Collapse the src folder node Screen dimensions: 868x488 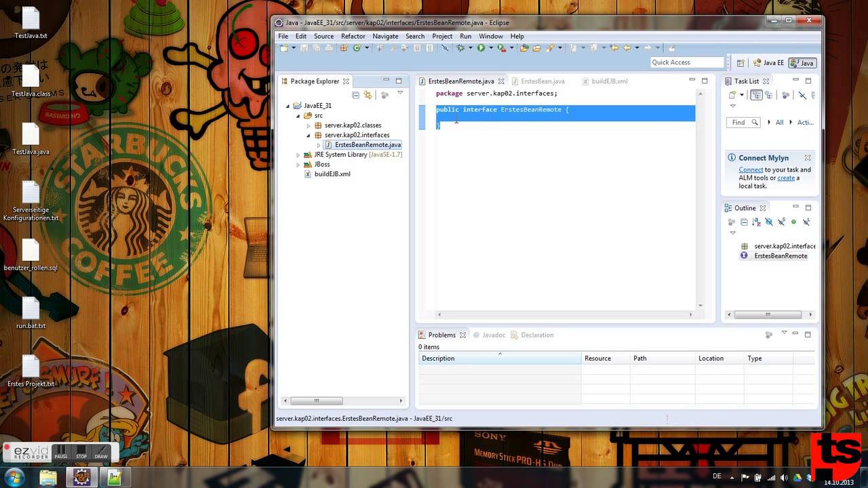coord(298,116)
